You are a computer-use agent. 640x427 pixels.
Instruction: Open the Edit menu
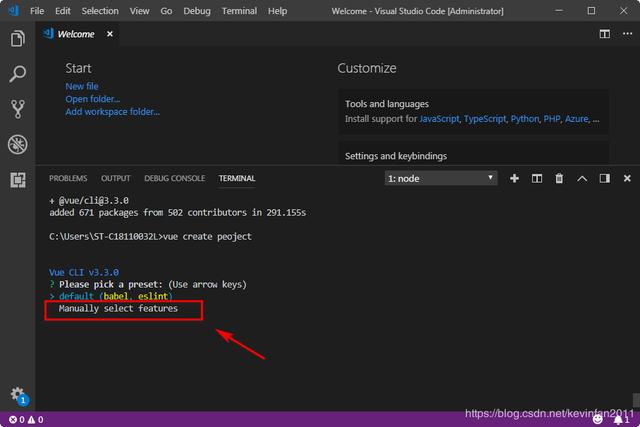tap(62, 11)
